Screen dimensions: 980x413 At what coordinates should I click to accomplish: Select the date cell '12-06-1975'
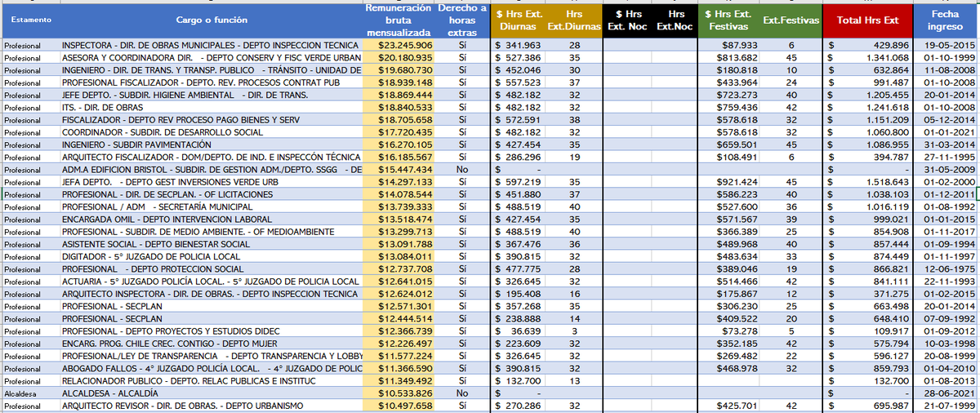pos(945,269)
